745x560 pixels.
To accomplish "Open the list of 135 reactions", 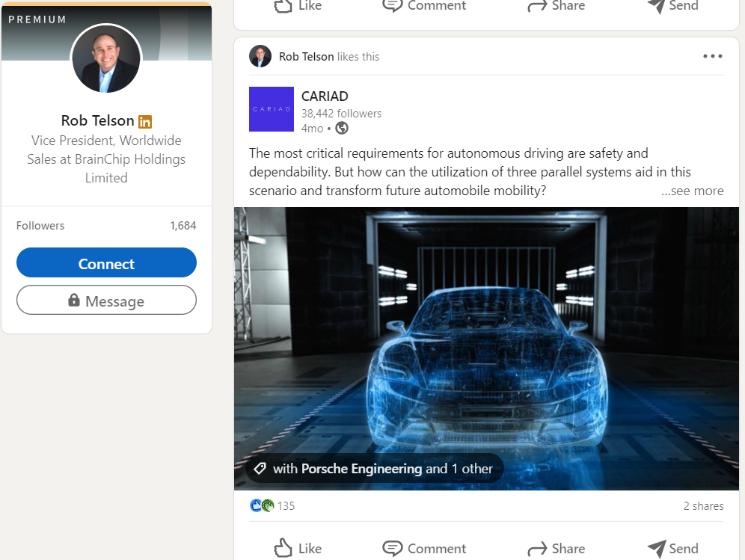I will (286, 506).
